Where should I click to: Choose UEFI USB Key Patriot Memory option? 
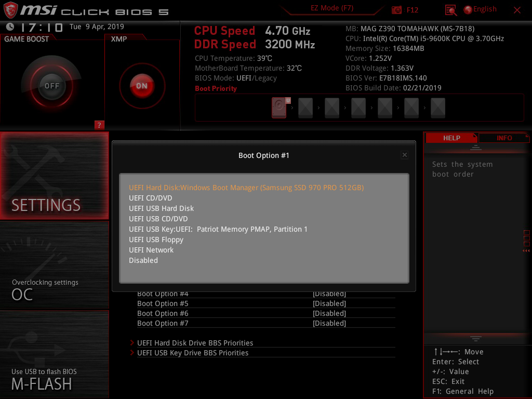218,229
